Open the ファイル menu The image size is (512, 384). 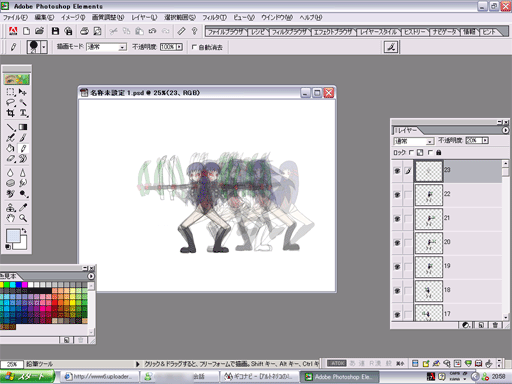pos(15,17)
